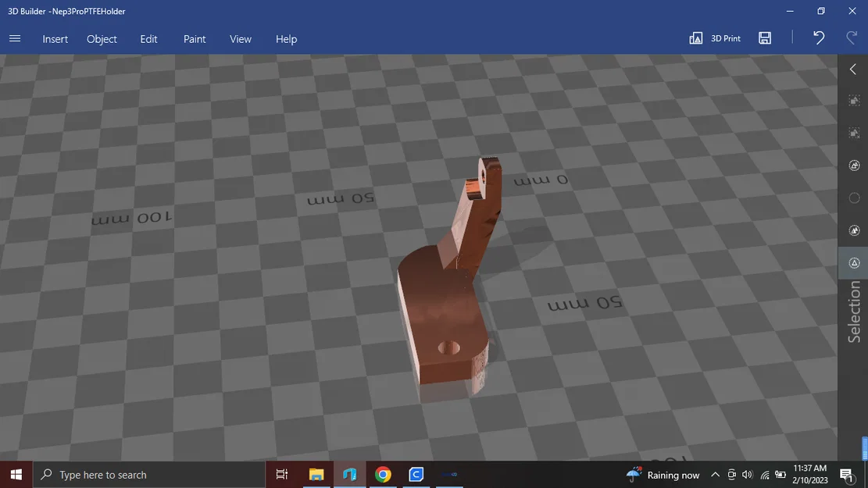
Task: Open the hamburger menu
Action: pyautogui.click(x=15, y=39)
